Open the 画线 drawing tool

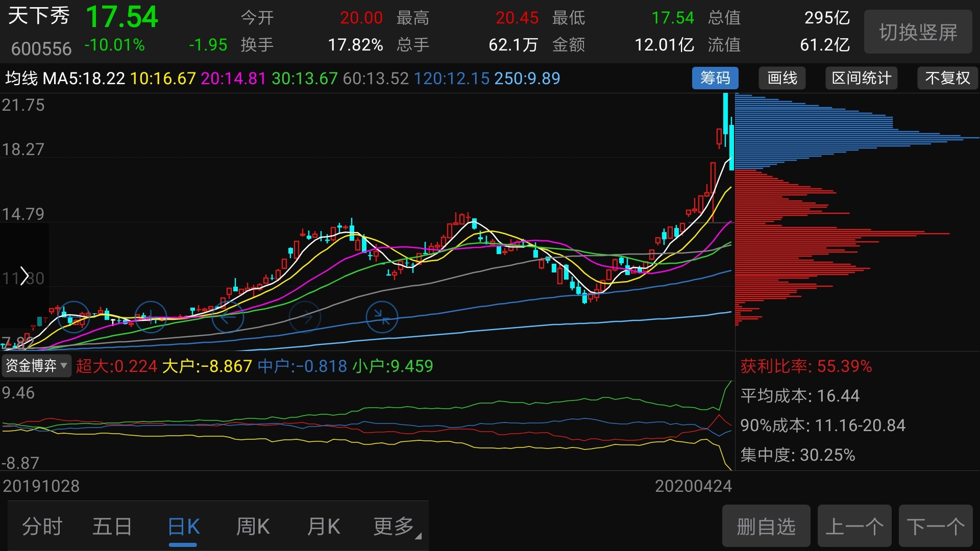782,78
